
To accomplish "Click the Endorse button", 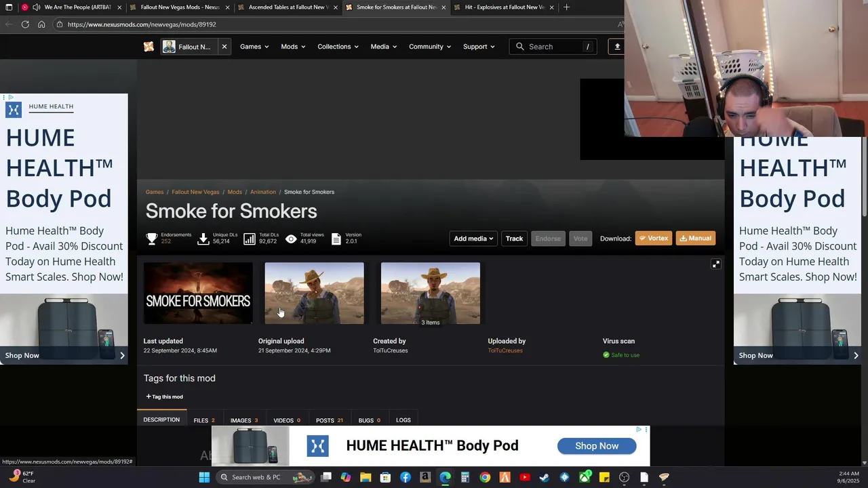I will (548, 239).
